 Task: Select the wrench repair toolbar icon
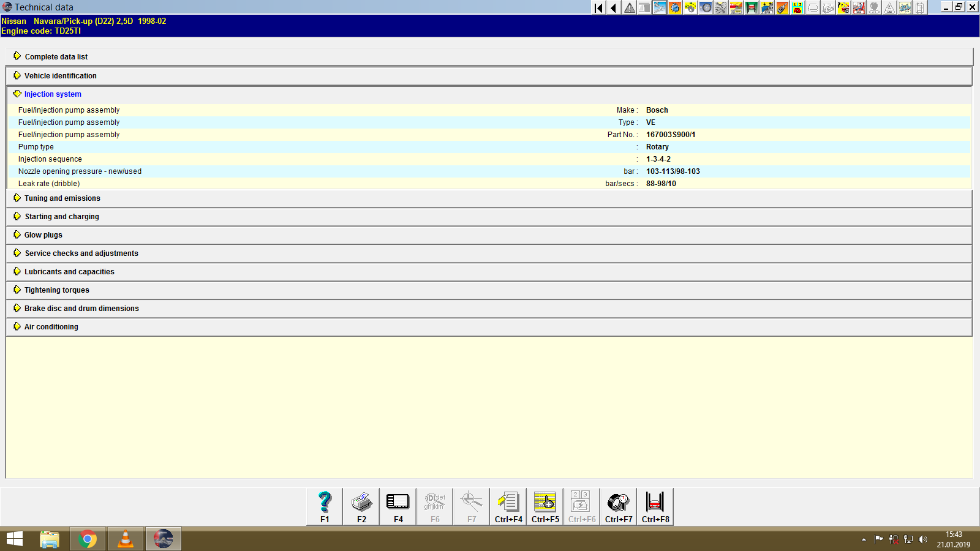(x=661, y=7)
